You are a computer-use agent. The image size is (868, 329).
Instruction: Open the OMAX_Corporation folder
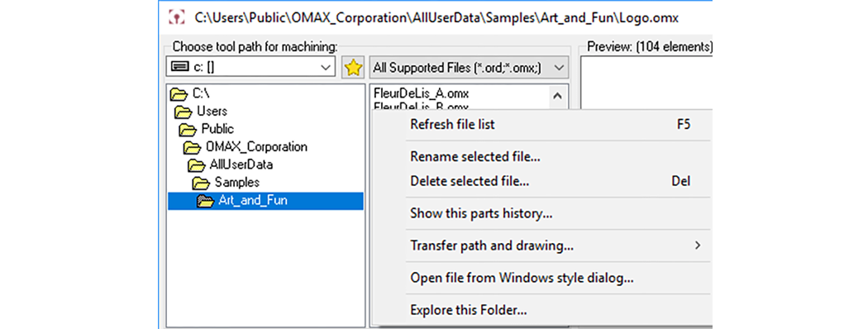[246, 147]
